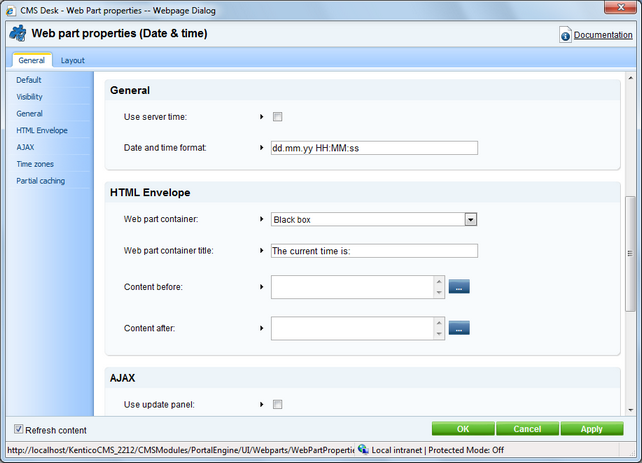The height and width of the screenshot is (463, 642).
Task: Click the web part properties header icon
Action: click(x=17, y=34)
